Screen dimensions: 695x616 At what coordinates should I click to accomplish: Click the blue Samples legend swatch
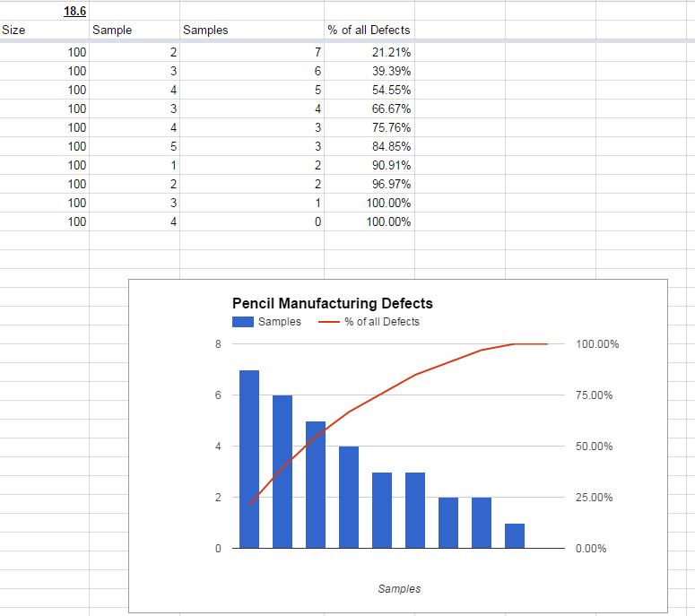point(243,322)
